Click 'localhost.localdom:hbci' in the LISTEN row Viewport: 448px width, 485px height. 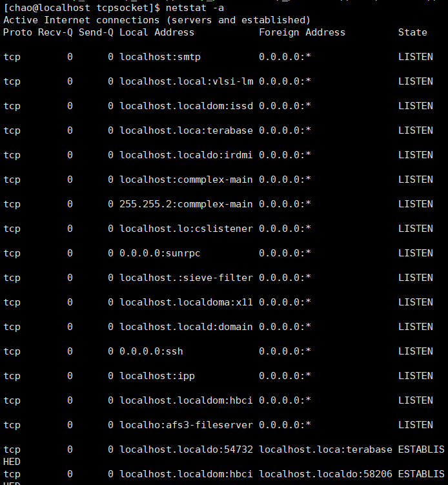point(187,400)
